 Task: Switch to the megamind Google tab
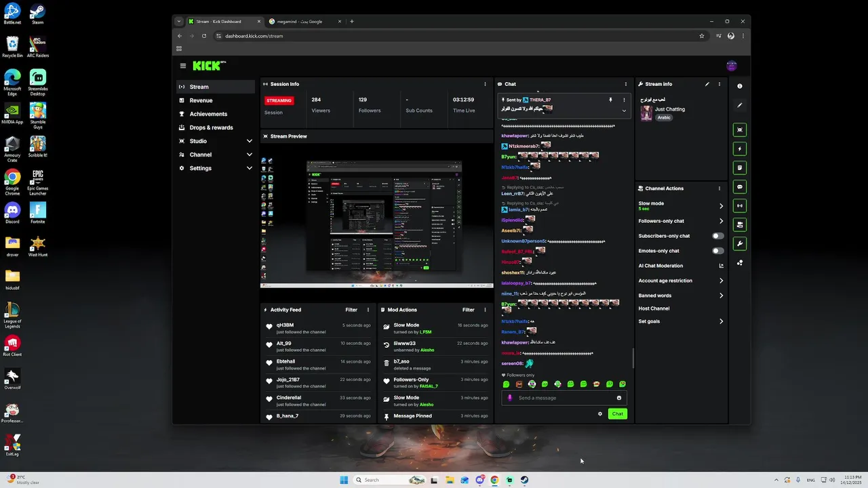click(304, 21)
